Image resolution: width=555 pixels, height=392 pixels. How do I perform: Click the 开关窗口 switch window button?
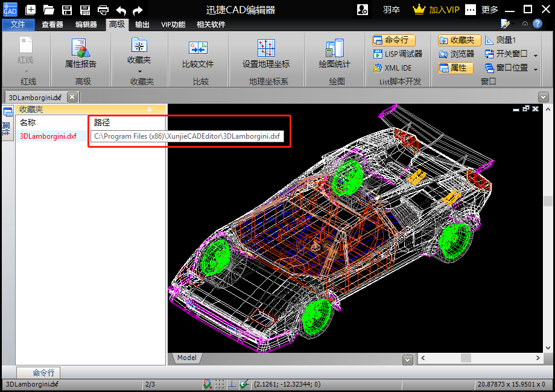pos(506,54)
